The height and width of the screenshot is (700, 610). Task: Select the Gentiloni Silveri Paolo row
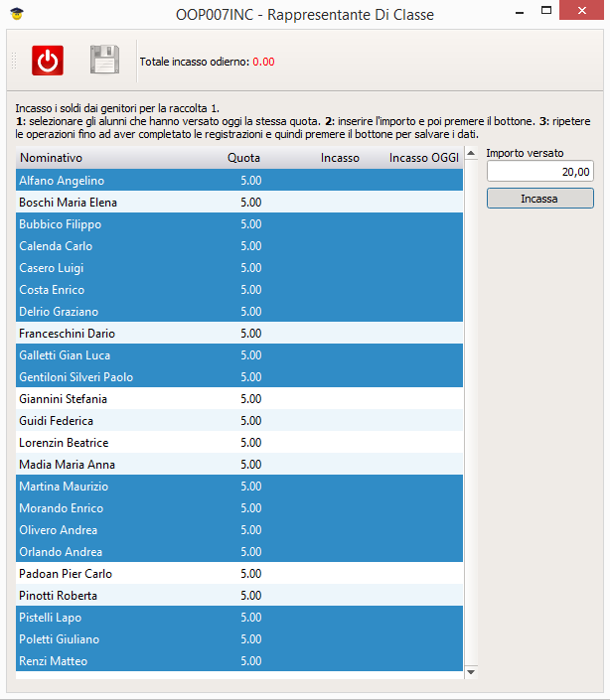[239, 376]
